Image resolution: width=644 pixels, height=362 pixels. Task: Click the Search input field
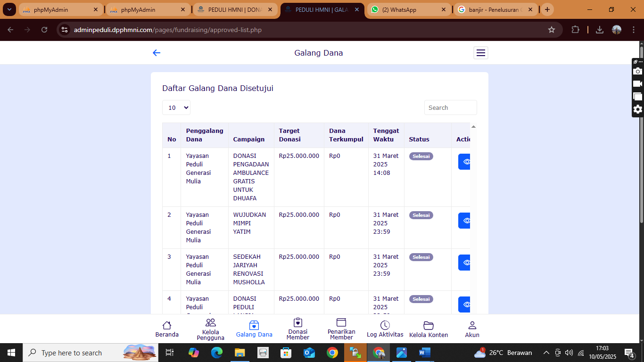[450, 107]
